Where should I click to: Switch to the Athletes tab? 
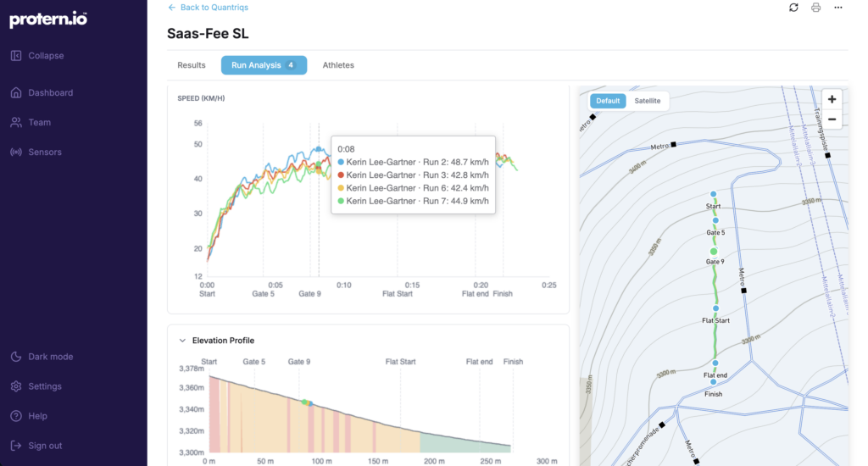click(338, 64)
